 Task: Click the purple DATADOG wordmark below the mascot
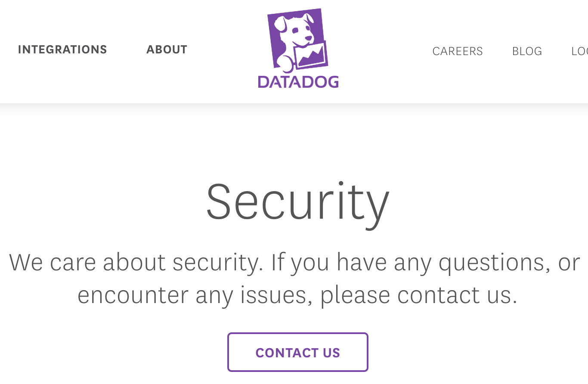click(x=298, y=82)
